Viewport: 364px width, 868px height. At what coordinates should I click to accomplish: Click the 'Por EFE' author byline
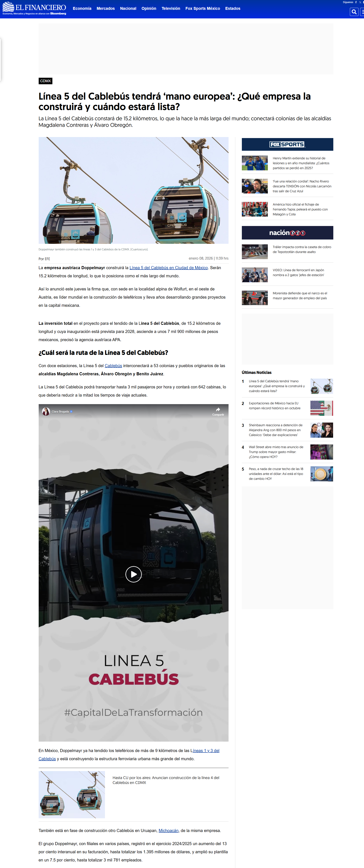[44, 259]
